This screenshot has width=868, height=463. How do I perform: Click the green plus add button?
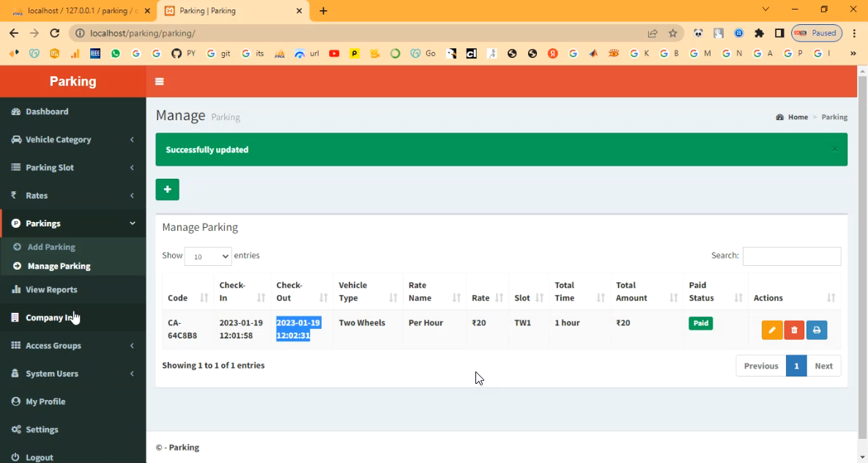click(167, 190)
